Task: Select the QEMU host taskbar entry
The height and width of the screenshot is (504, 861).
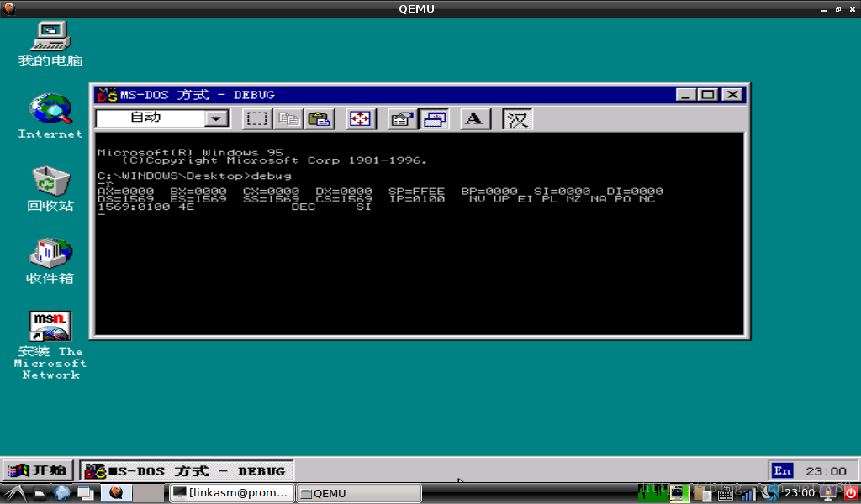Action: tap(359, 493)
